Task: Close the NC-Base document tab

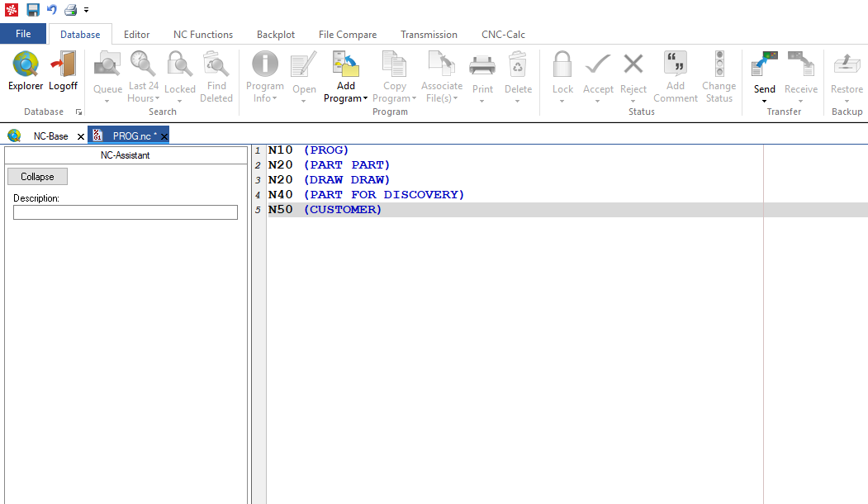Action: (81, 137)
